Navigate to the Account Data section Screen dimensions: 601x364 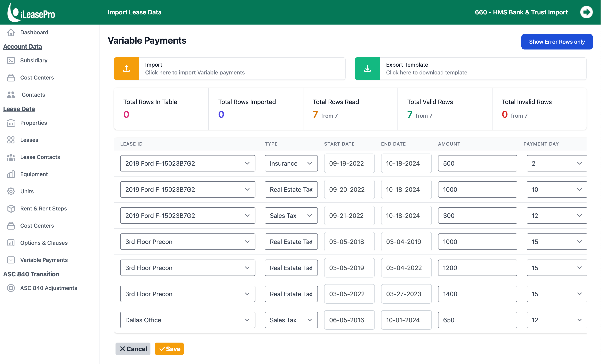coord(23,46)
